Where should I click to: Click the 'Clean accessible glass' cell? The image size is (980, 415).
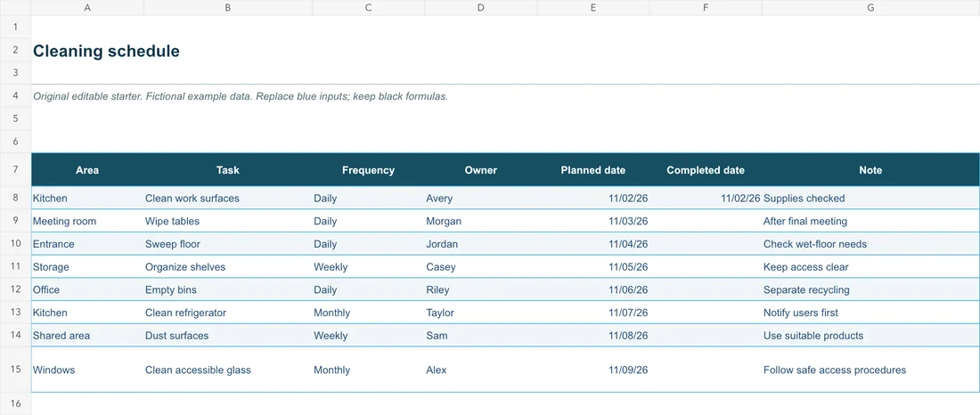tap(227, 370)
